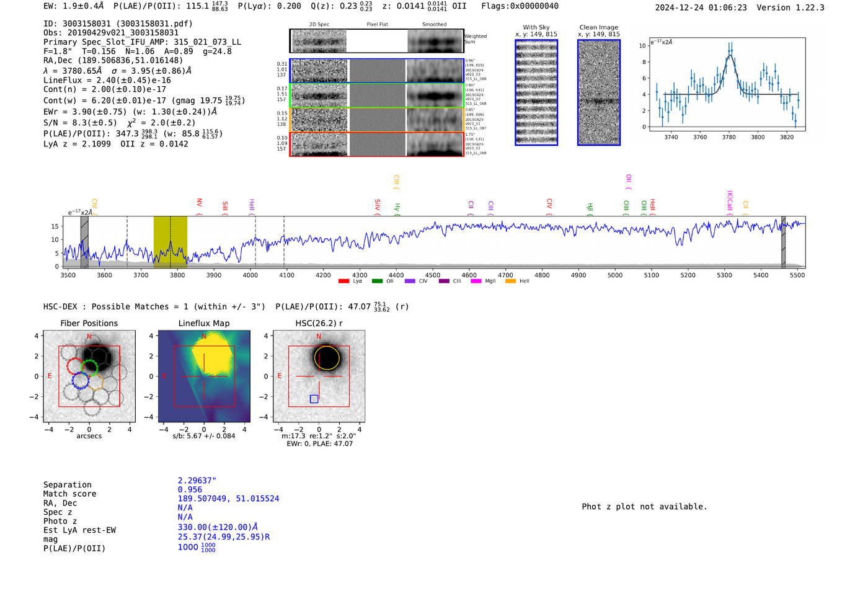Click the Version 1.22.3 text

point(790,7)
